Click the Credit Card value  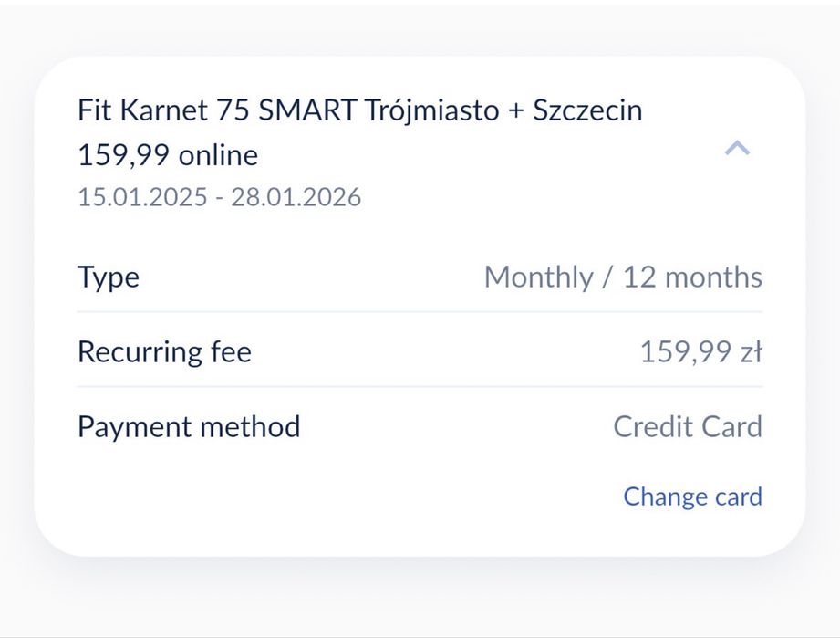coord(688,426)
